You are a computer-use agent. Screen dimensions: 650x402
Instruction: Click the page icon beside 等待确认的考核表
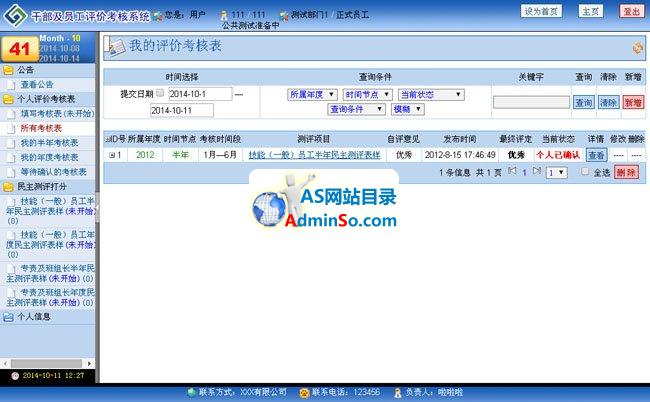coord(12,172)
